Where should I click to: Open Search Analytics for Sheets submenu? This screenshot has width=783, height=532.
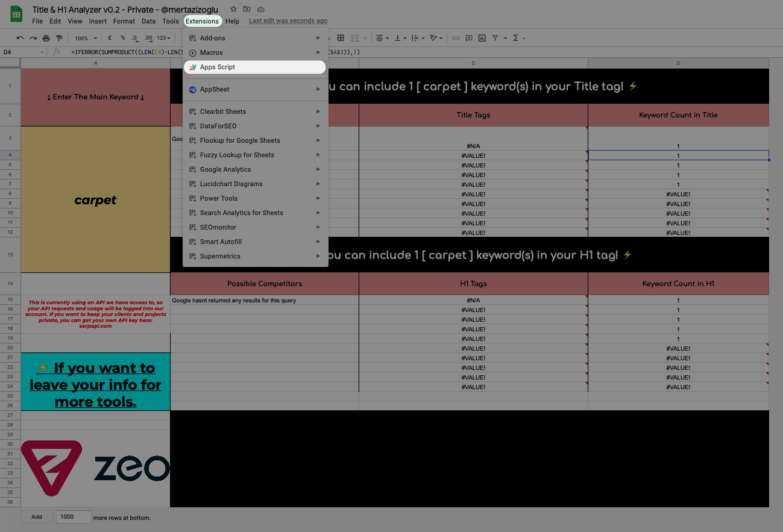click(x=256, y=213)
